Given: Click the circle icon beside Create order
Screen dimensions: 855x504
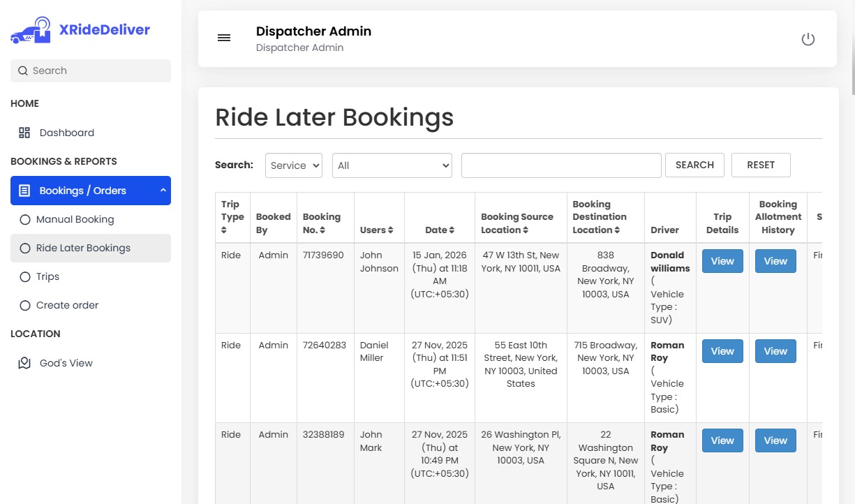Looking at the screenshot, I should point(26,305).
